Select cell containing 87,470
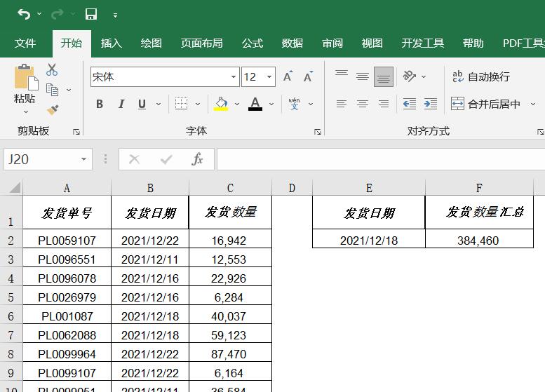The image size is (545, 392). pos(230,353)
